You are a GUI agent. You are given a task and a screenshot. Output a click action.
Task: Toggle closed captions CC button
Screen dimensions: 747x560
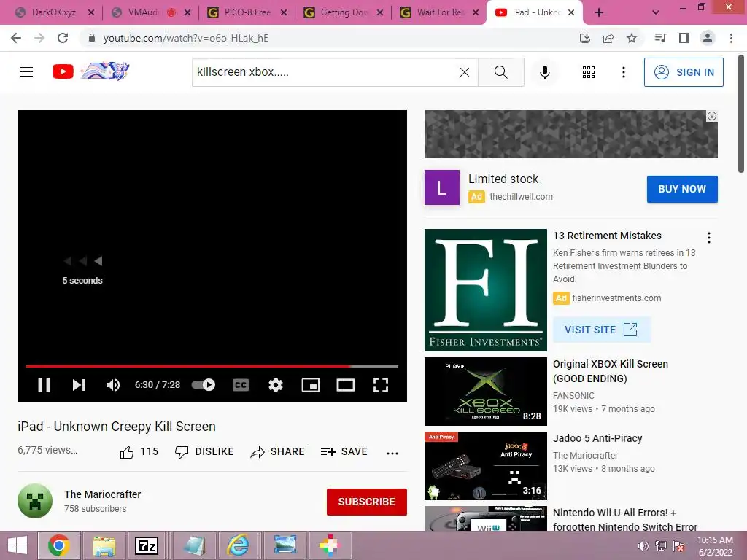pyautogui.click(x=241, y=385)
